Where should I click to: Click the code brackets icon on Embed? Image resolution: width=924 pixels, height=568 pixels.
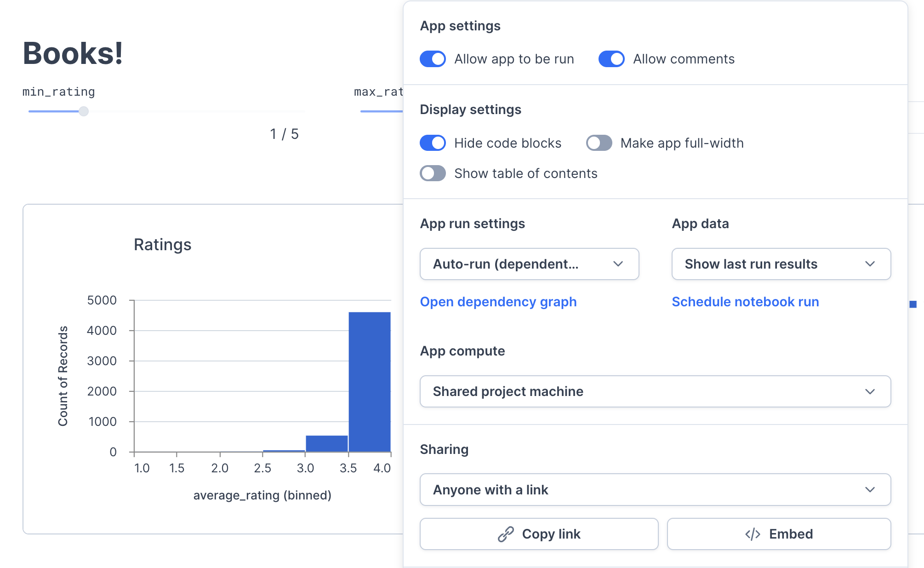pyautogui.click(x=753, y=534)
